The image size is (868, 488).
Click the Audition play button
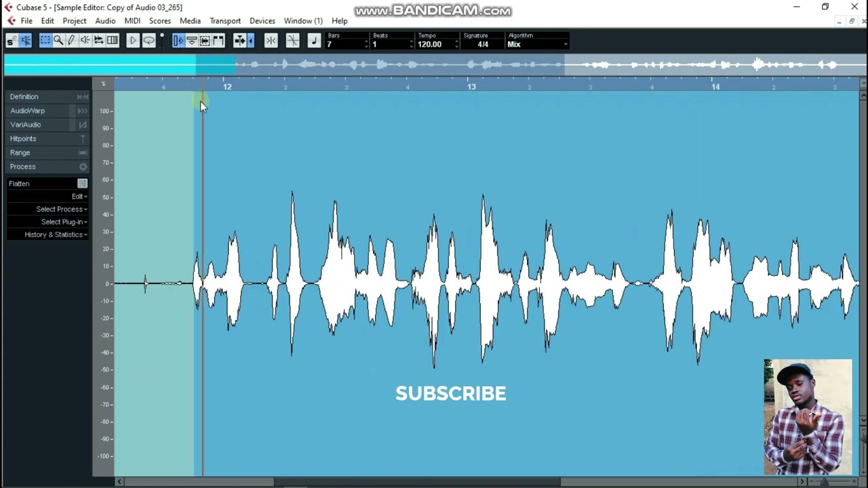(x=133, y=41)
